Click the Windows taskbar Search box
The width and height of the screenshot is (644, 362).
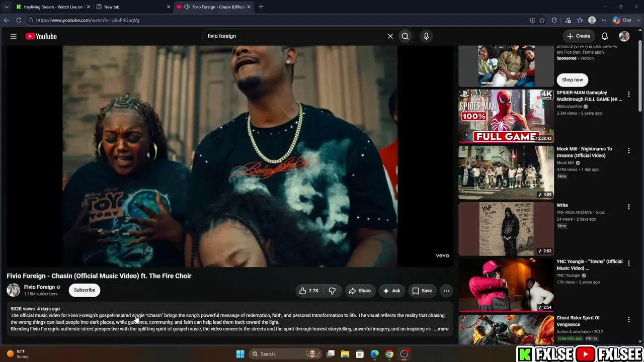tap(284, 354)
